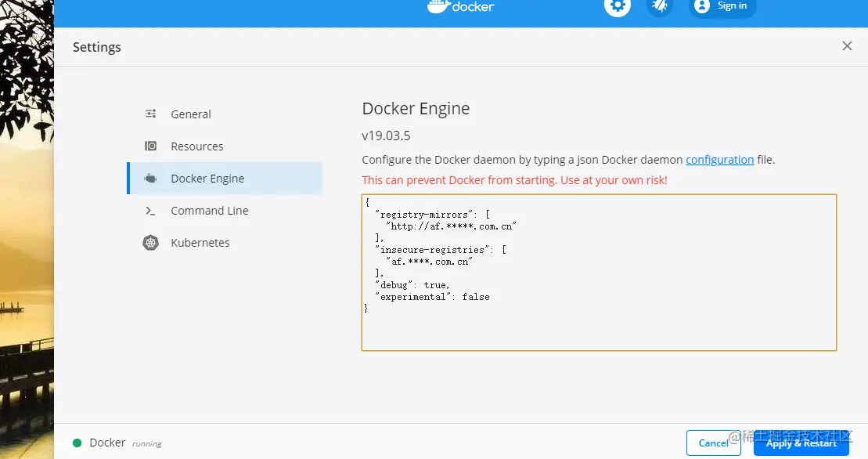Open the troubleshoot bug icon

point(659,6)
